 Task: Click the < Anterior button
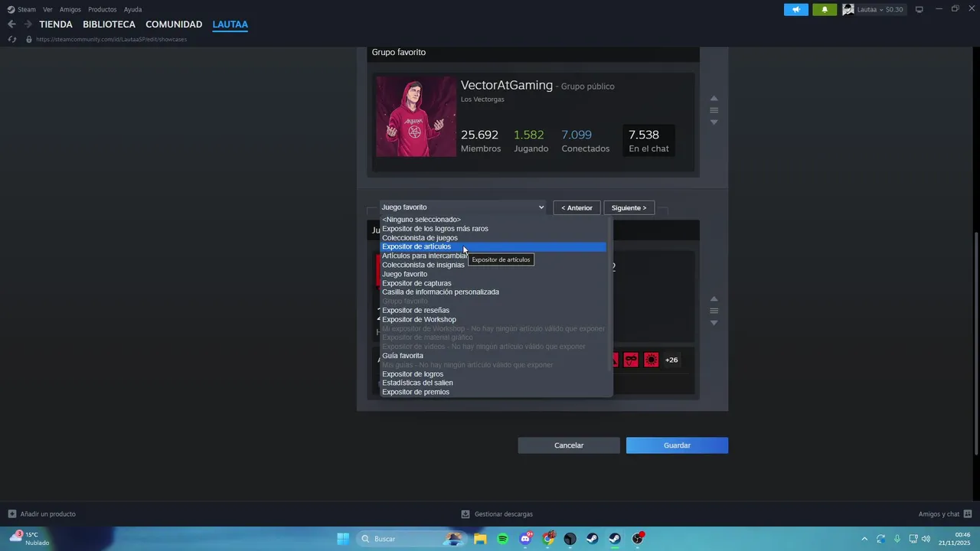coord(577,207)
